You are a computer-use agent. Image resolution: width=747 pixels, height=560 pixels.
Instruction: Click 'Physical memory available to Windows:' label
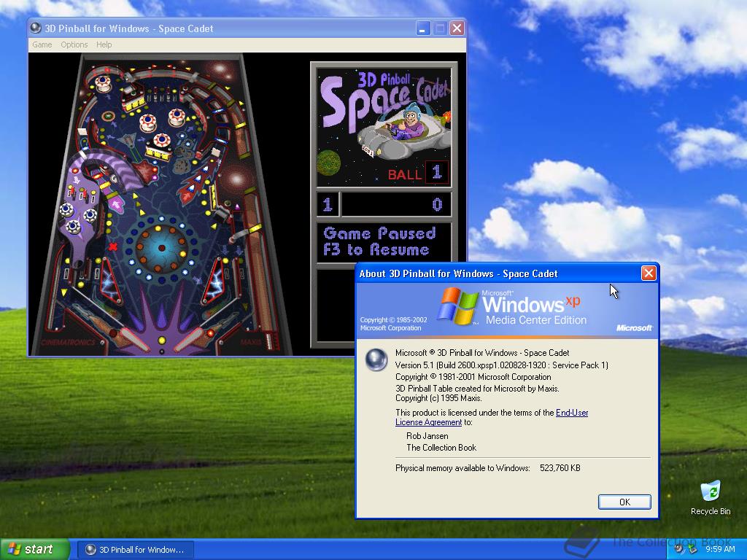coord(462,468)
